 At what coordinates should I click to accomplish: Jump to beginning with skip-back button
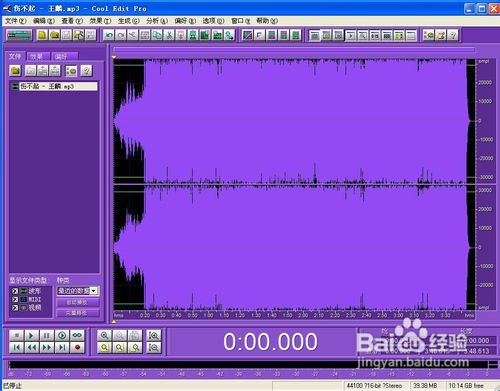tap(17, 348)
